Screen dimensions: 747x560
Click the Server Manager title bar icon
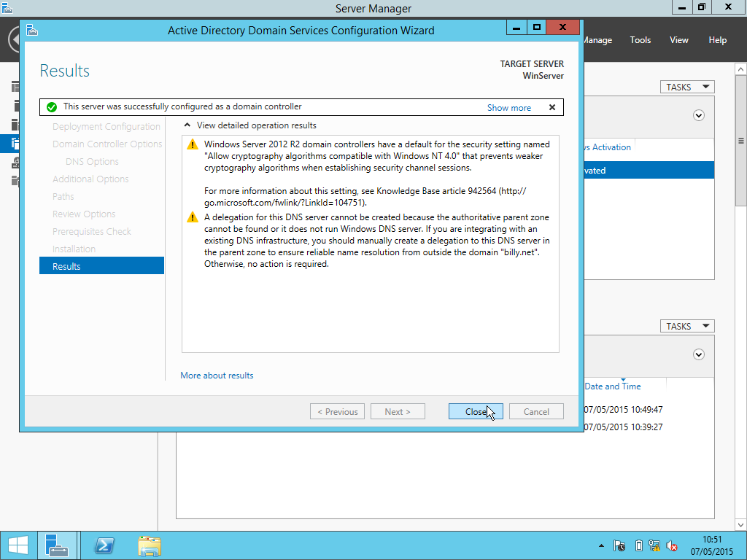[x=7, y=7]
